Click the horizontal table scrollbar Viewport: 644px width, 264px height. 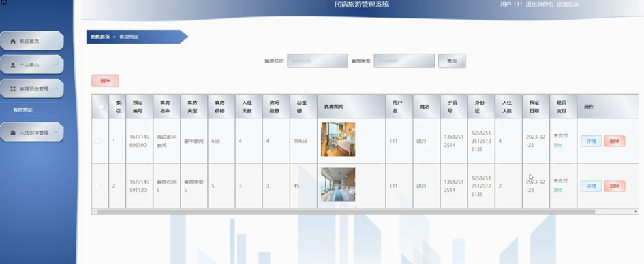346,212
